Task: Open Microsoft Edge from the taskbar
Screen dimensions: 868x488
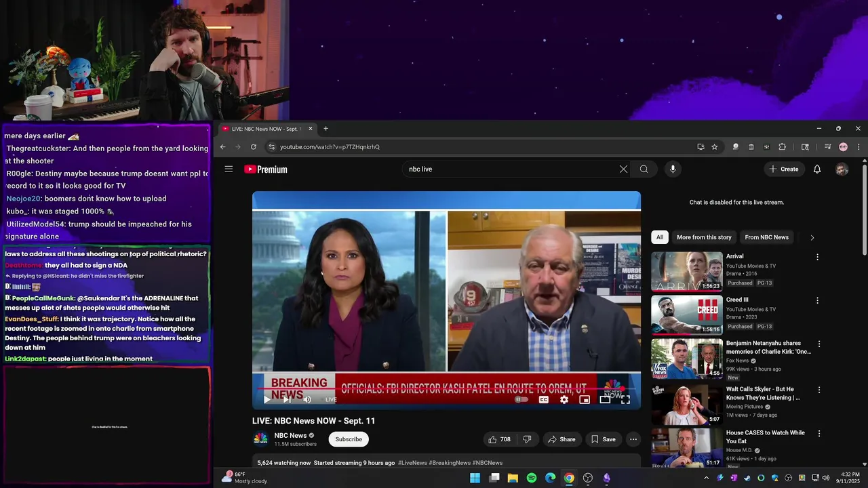Action: [x=550, y=478]
